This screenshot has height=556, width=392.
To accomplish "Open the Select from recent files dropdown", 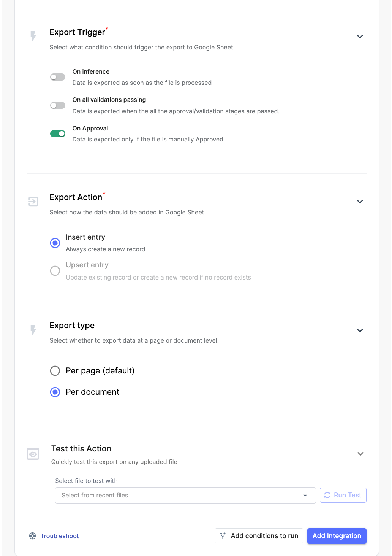I will [185, 495].
